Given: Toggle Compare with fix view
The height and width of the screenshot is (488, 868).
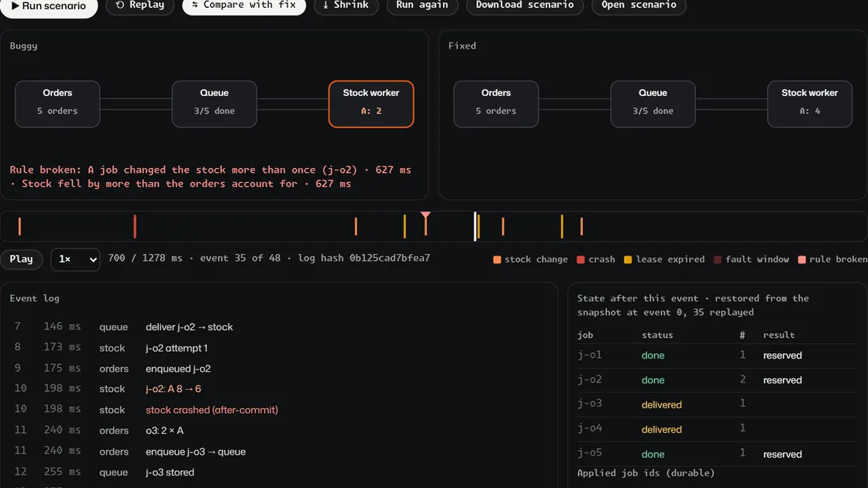Looking at the screenshot, I should tap(244, 5).
